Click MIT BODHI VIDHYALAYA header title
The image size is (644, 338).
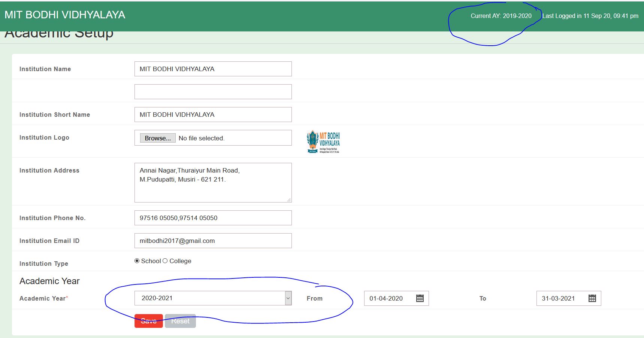tap(65, 15)
